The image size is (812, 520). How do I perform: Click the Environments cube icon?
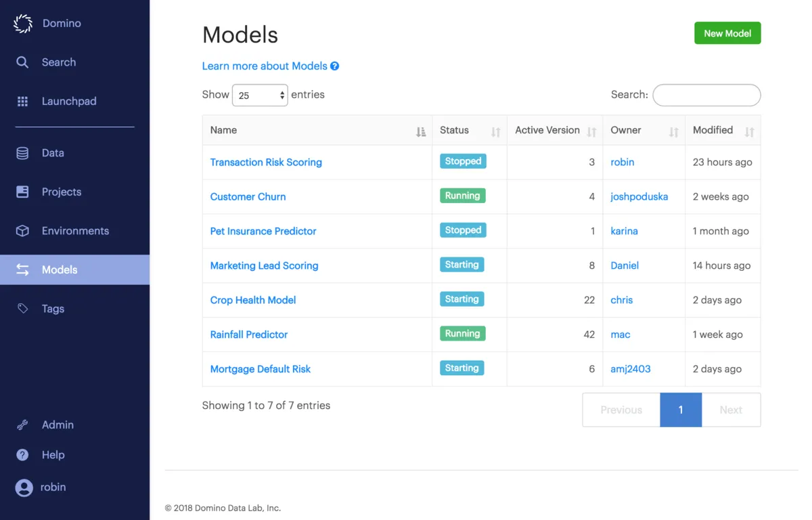[22, 231]
